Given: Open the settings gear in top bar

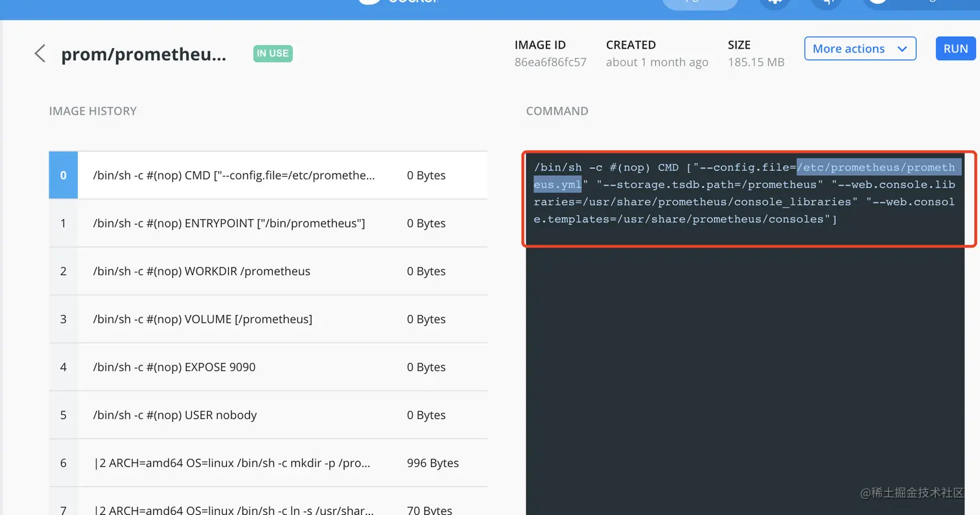Looking at the screenshot, I should click(774, 3).
